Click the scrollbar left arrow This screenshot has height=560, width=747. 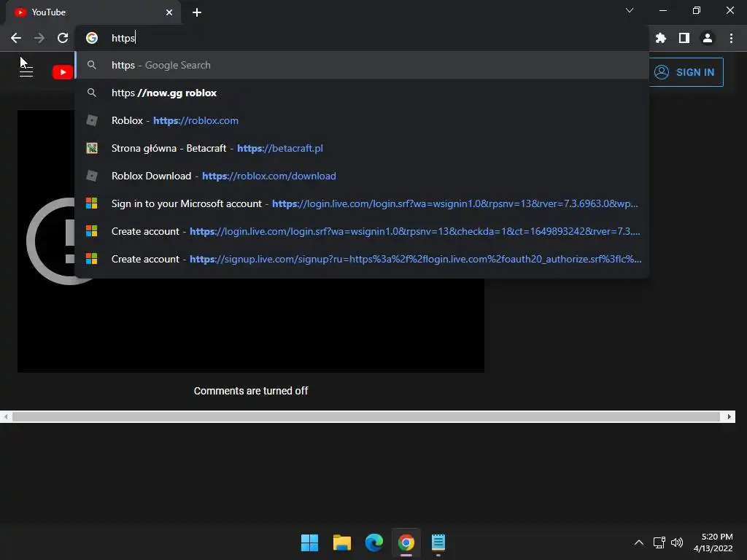[x=6, y=416]
